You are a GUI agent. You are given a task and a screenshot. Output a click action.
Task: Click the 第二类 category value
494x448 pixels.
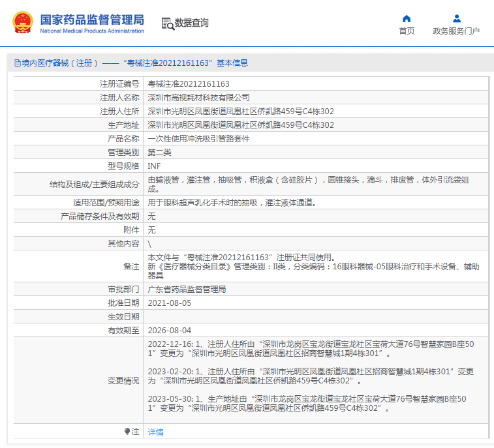pos(159,153)
